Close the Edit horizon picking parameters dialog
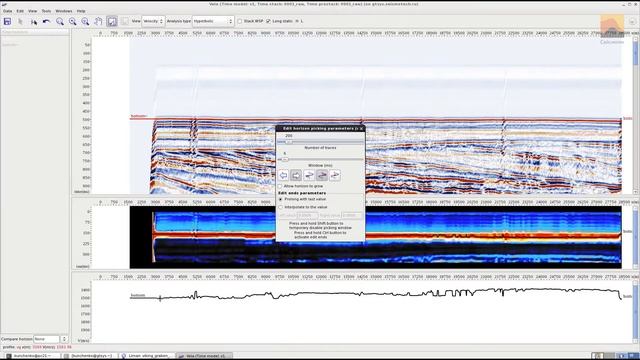This screenshot has width=640, height=360. (x=361, y=129)
